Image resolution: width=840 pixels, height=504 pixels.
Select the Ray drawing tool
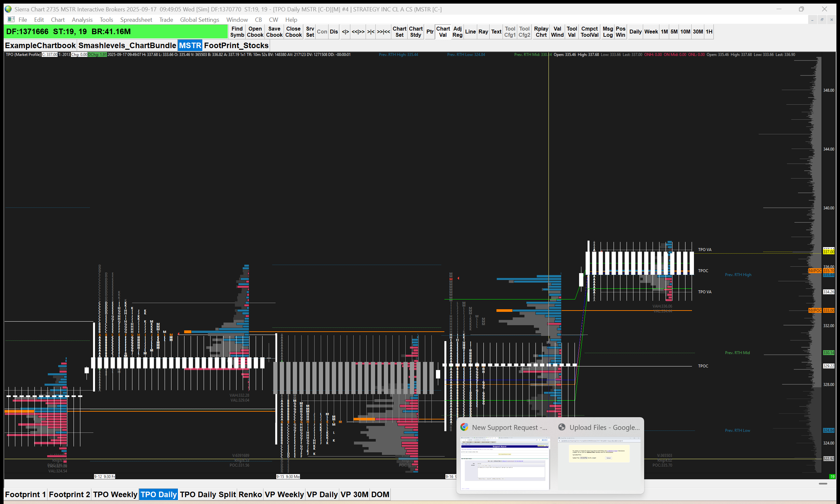click(483, 32)
